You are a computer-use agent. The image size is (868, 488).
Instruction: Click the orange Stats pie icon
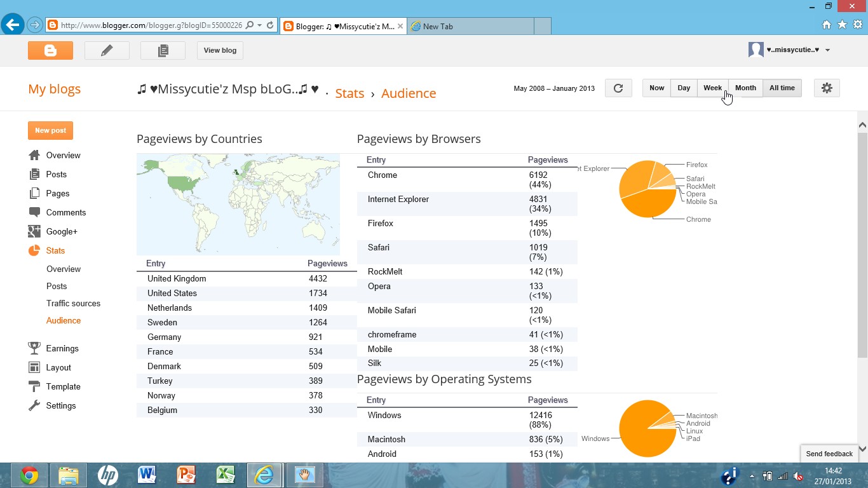tap(34, 250)
